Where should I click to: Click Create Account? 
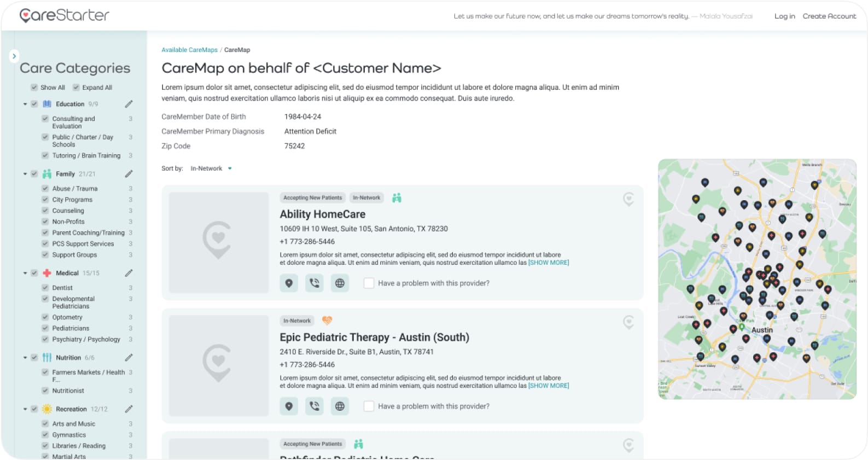[829, 16]
